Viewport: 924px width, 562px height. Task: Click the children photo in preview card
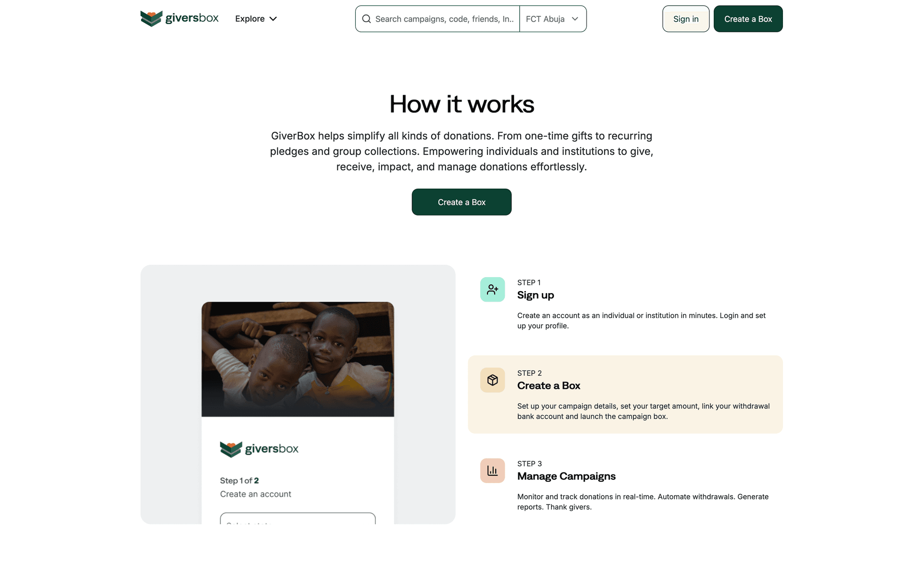tap(297, 359)
